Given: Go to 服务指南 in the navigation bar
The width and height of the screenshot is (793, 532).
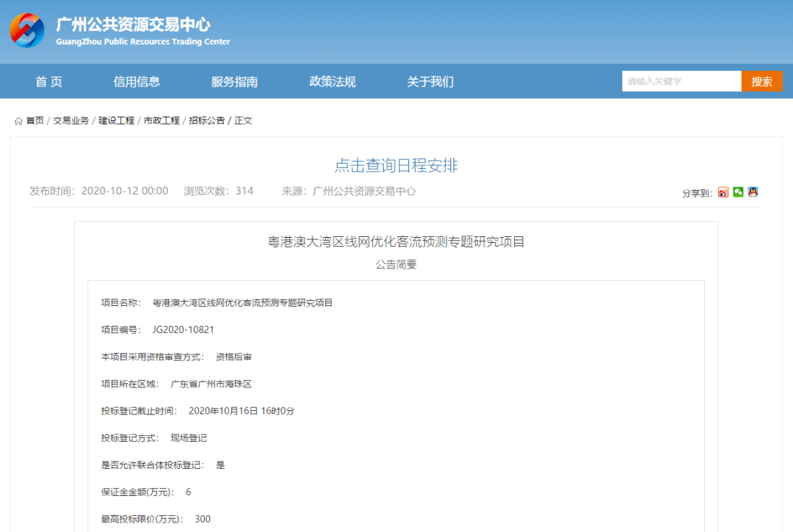Looking at the screenshot, I should click(235, 81).
